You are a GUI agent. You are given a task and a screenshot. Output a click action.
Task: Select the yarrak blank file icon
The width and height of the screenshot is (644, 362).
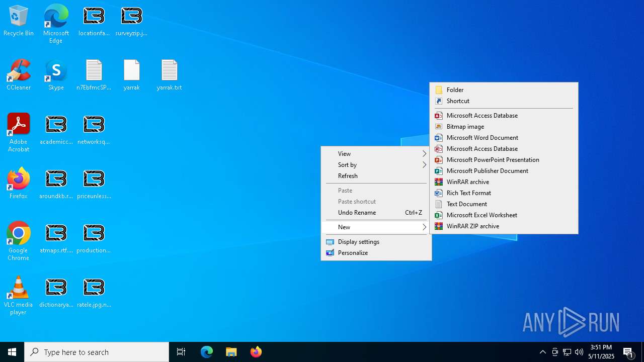click(x=131, y=75)
